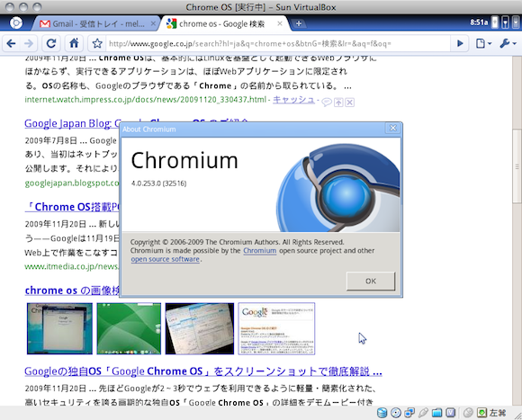
Task: Click VirtualBox keyboard capture green arrow icon
Action: pos(481,413)
